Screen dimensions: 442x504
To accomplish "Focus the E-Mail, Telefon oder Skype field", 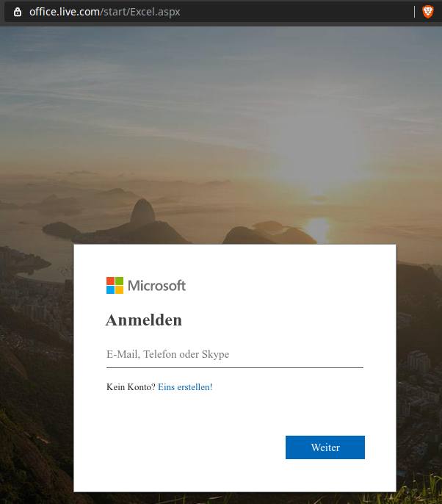I will [x=235, y=355].
